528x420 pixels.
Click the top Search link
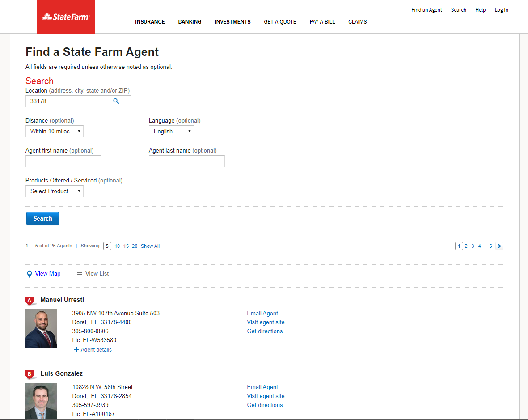(x=459, y=10)
